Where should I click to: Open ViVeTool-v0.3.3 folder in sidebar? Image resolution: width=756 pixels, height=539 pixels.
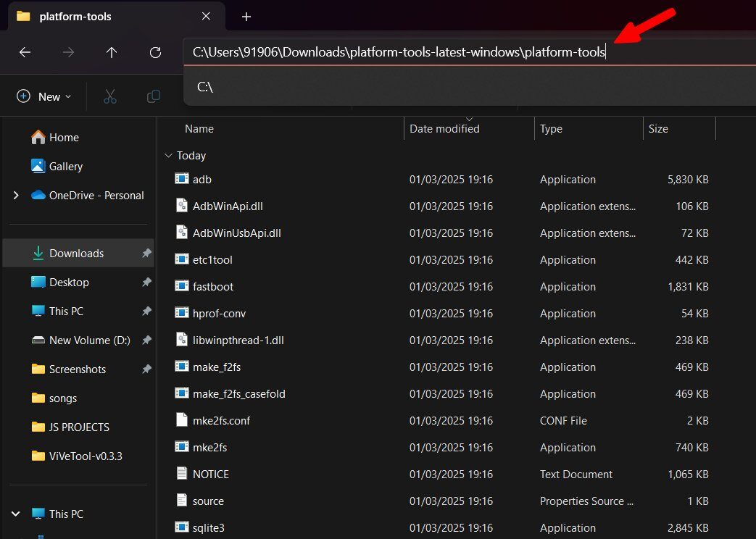76,456
